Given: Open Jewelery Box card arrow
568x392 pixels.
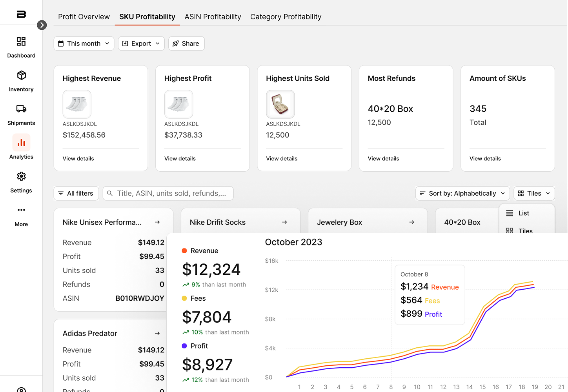Looking at the screenshot, I should click(411, 222).
